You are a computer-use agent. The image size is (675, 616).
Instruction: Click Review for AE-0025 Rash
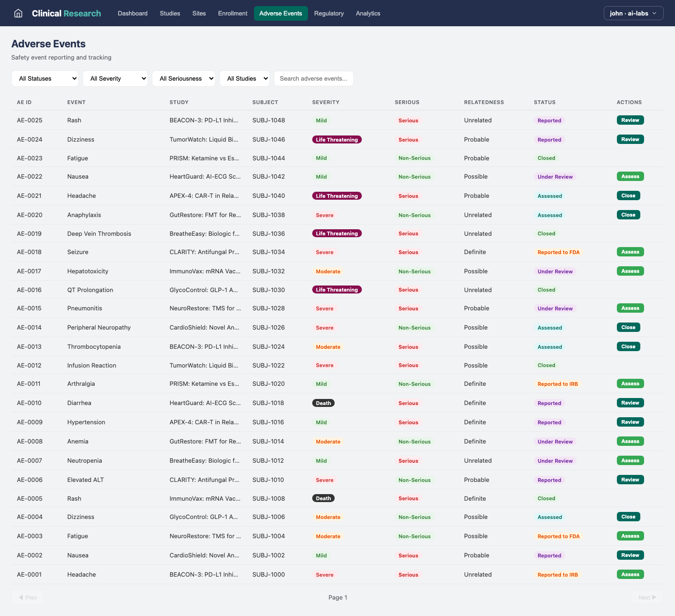[x=630, y=120]
